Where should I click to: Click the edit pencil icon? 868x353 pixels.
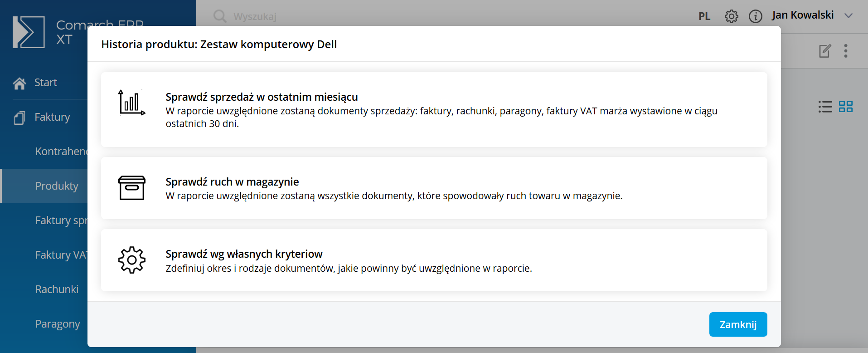tap(825, 51)
